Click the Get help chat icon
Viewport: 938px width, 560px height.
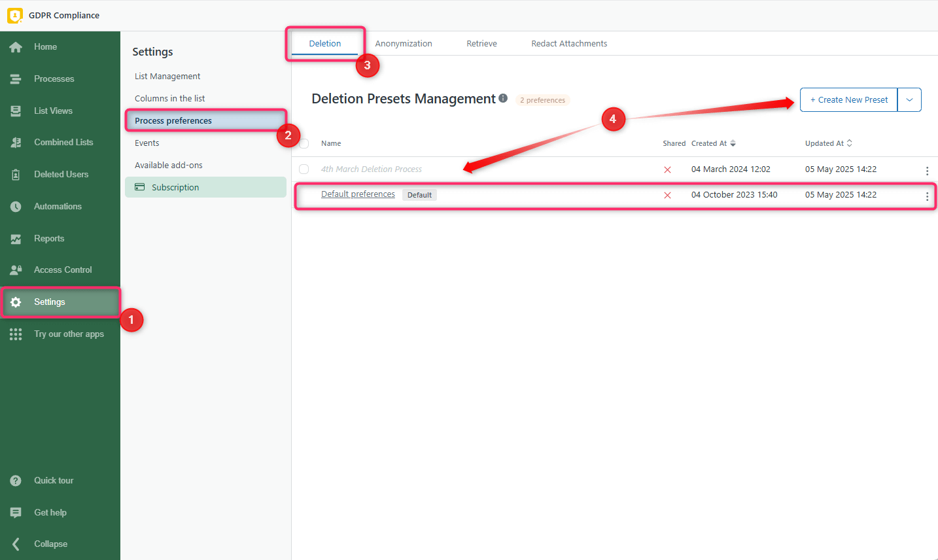(x=16, y=513)
